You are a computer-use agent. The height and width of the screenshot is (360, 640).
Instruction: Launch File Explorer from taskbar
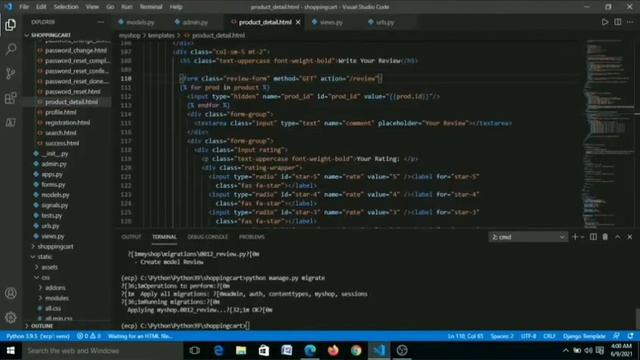(241, 351)
